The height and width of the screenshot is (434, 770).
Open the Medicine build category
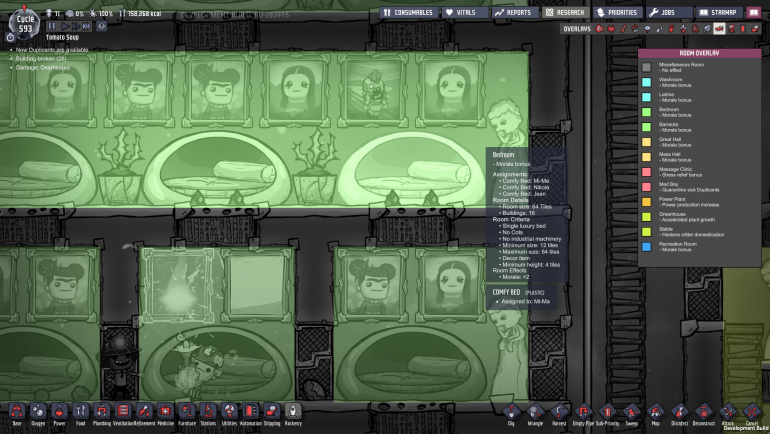pyautogui.click(x=165, y=411)
